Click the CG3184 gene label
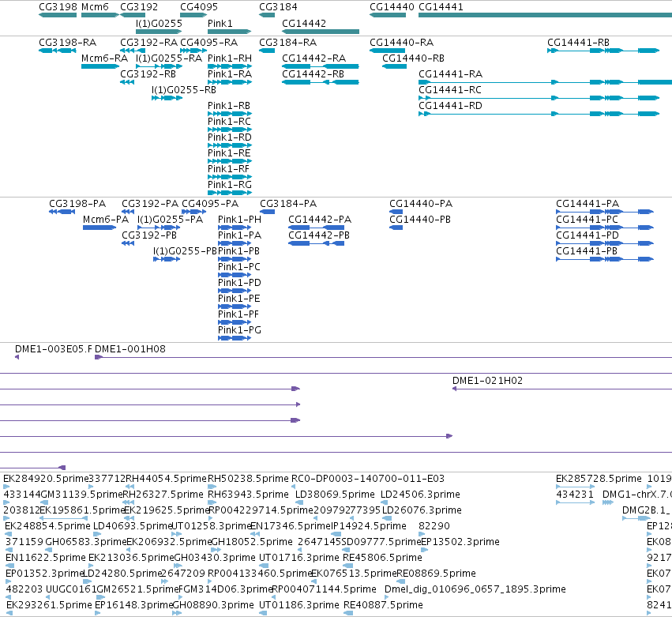 click(278, 7)
